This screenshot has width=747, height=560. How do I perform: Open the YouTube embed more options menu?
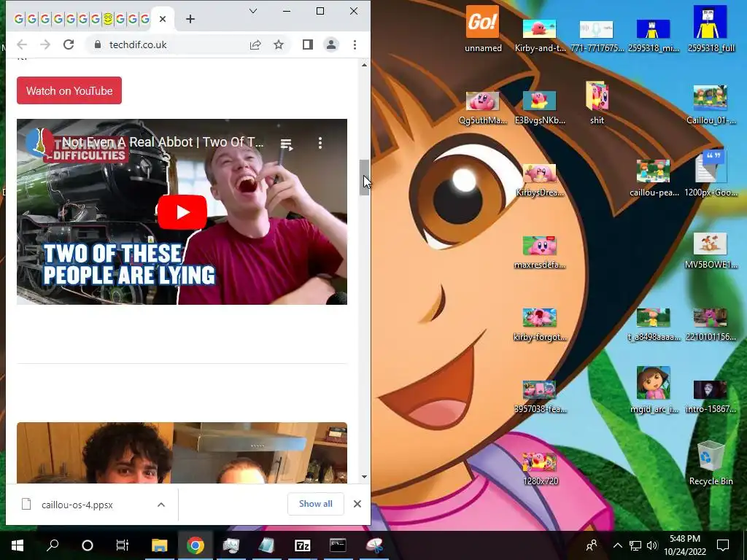point(320,142)
